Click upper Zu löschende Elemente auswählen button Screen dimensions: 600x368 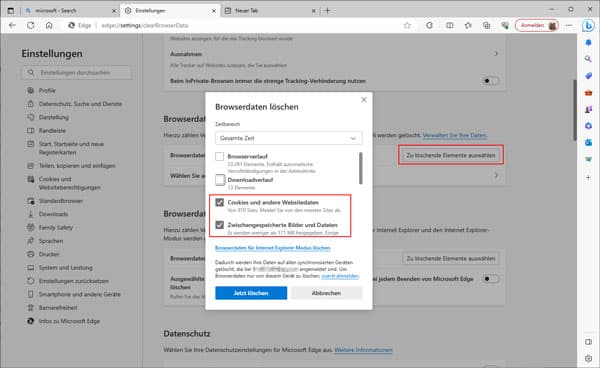451,155
